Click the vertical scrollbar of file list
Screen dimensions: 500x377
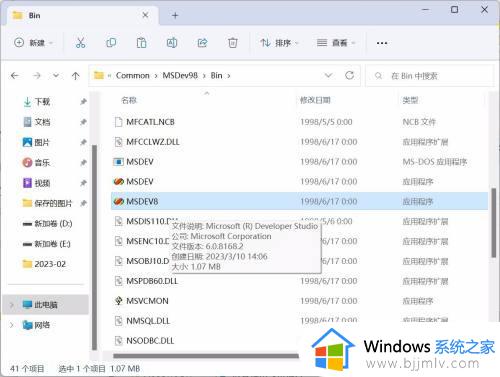pyautogui.click(x=494, y=223)
